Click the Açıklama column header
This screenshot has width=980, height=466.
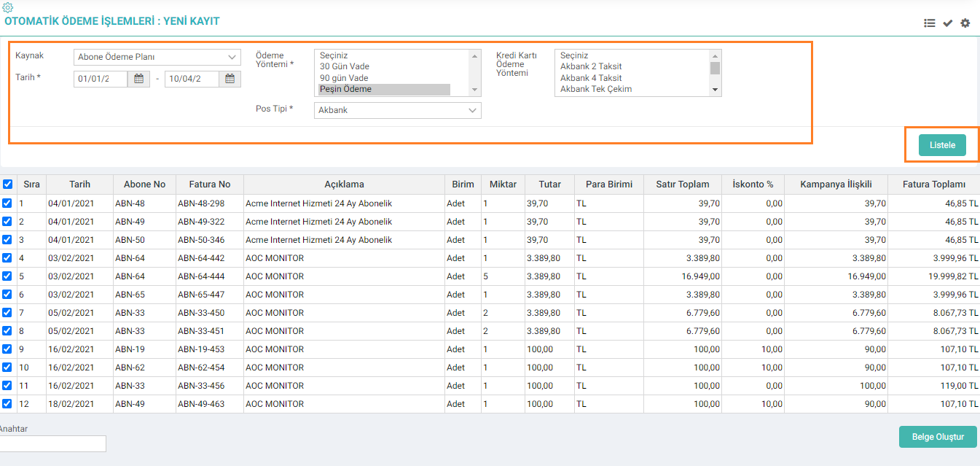point(344,185)
